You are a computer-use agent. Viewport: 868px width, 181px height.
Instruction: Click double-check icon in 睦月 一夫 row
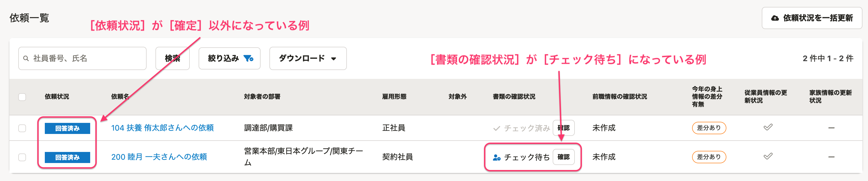point(768,156)
